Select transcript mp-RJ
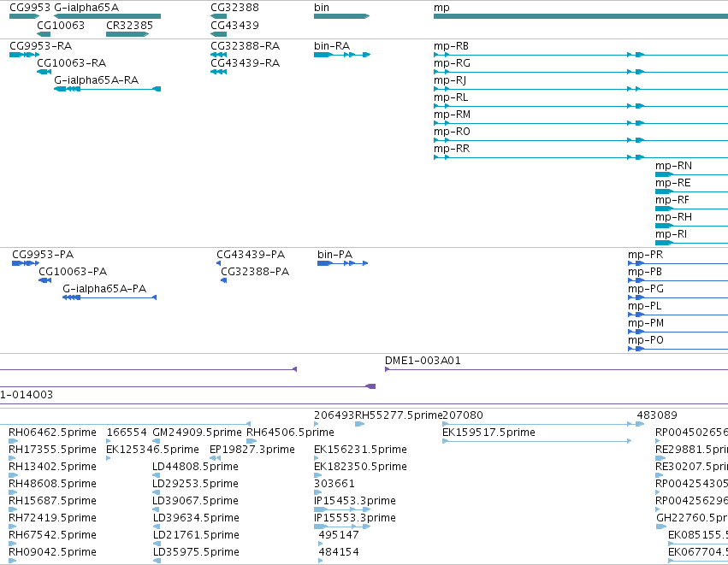This screenshot has height=565, width=728. [581, 89]
